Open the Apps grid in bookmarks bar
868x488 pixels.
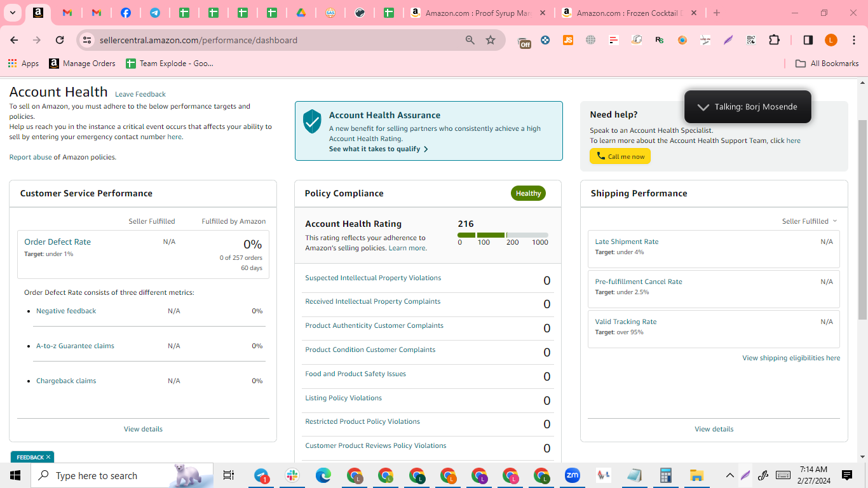23,64
